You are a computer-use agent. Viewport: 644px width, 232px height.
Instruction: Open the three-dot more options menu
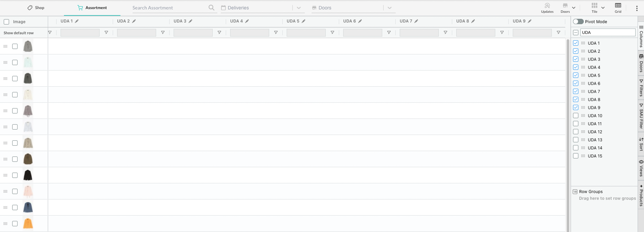[x=637, y=8]
